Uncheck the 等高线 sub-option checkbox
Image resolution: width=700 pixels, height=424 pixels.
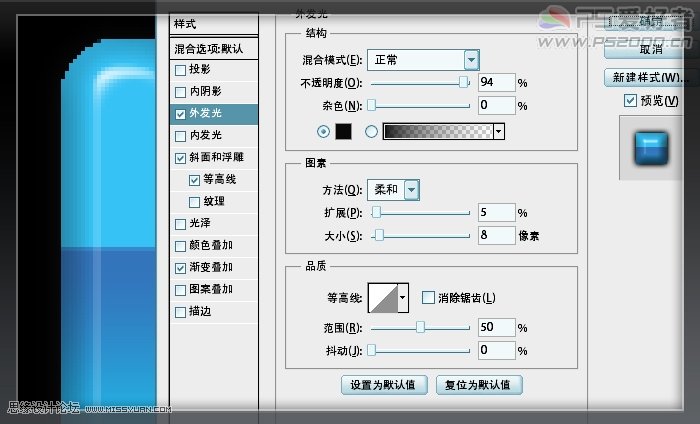coord(194,180)
